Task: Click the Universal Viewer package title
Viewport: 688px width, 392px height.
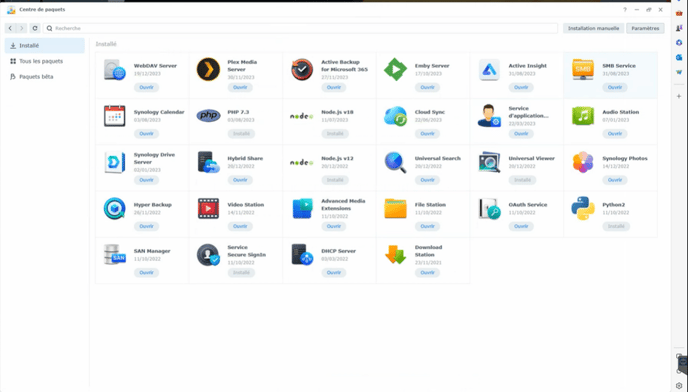Action: 531,158
